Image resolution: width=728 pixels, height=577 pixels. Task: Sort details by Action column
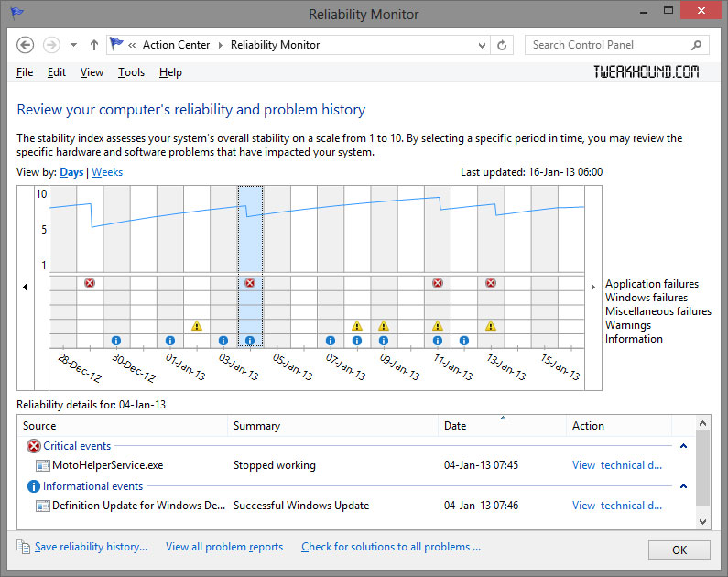(619, 426)
